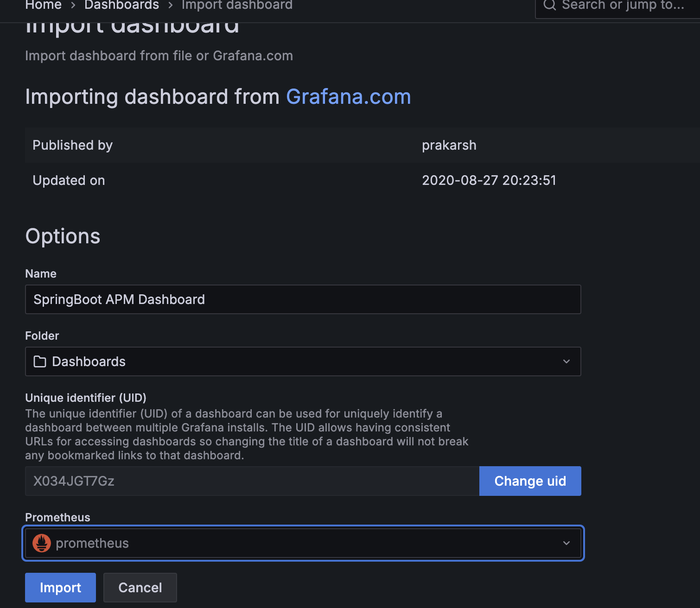Expand the Folder selector chevron
The height and width of the screenshot is (608, 700).
click(566, 361)
